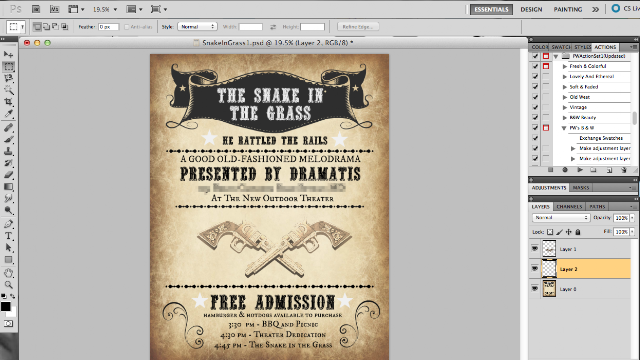640x360 pixels.
Task: Delete the selected action
Action: 624,170
